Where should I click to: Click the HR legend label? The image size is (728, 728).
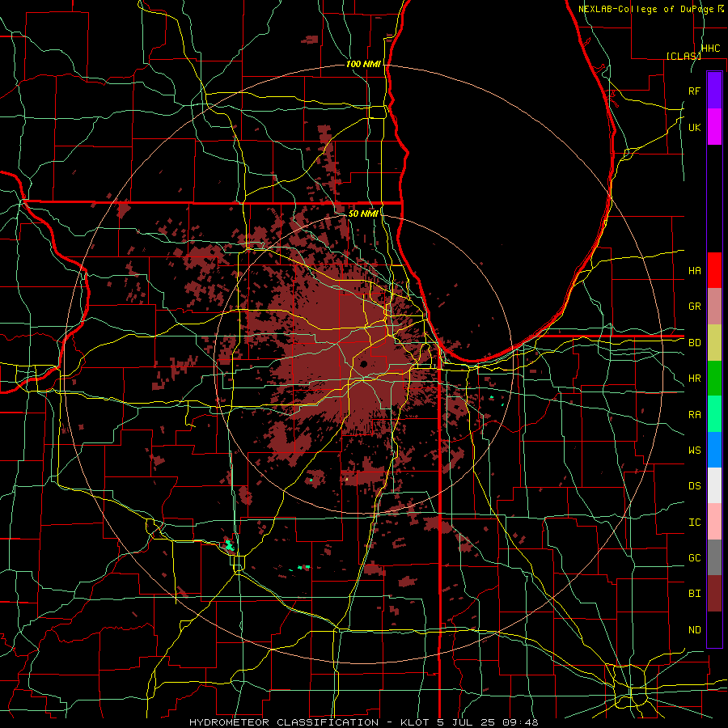[x=694, y=379]
